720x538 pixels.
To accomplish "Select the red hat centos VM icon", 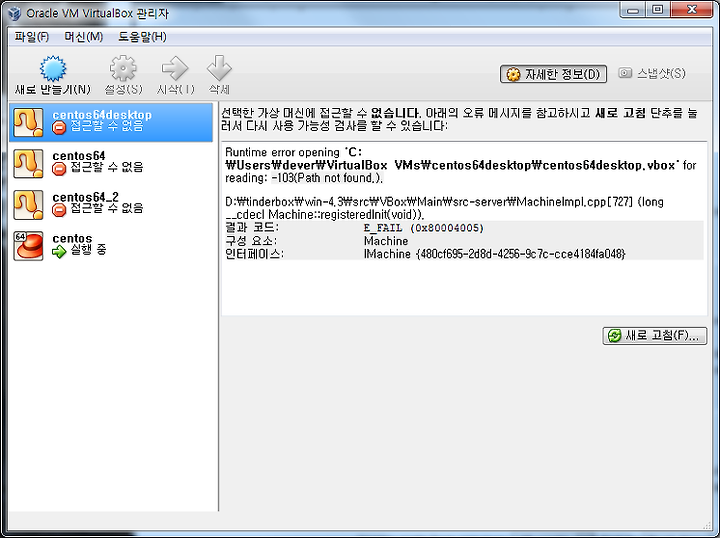I will pyautogui.click(x=28, y=246).
